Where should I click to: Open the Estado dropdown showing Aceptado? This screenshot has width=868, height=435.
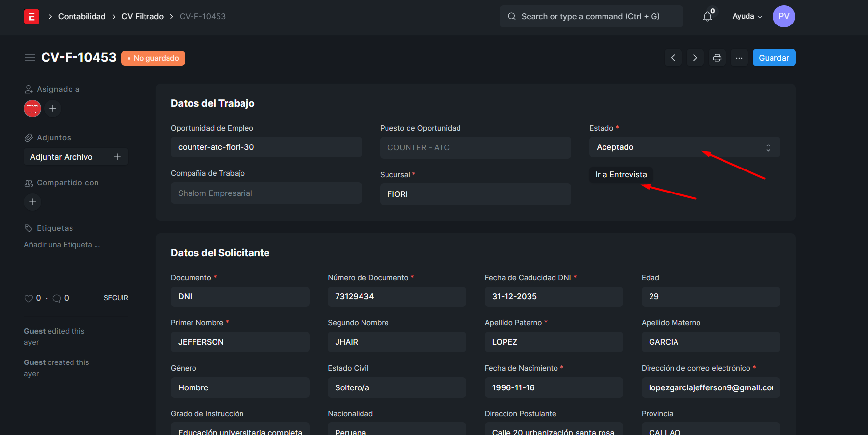coord(684,147)
